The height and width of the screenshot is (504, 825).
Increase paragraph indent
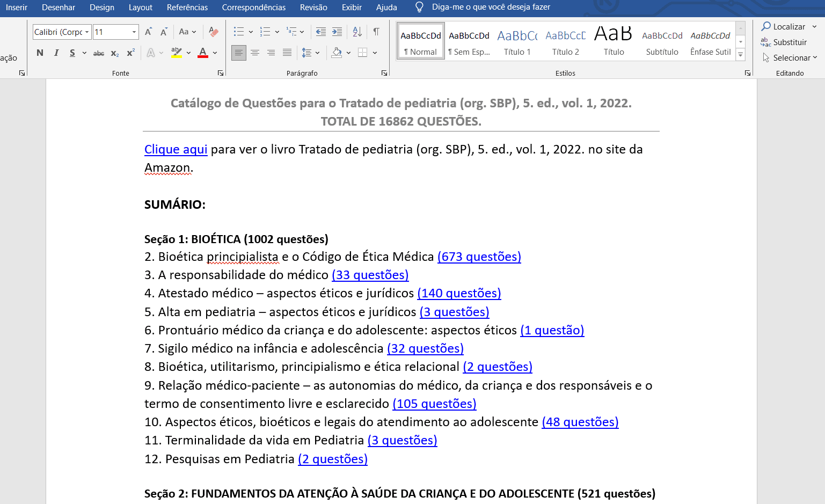click(337, 32)
